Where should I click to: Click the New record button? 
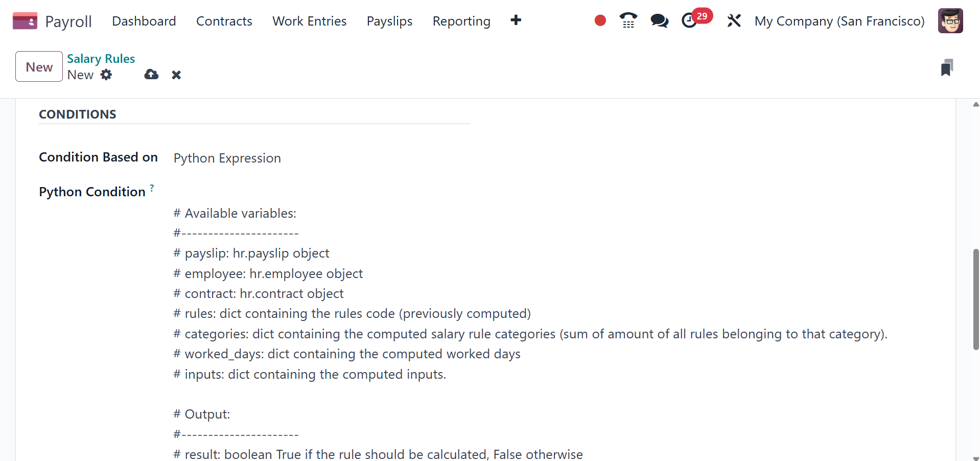[39, 66]
